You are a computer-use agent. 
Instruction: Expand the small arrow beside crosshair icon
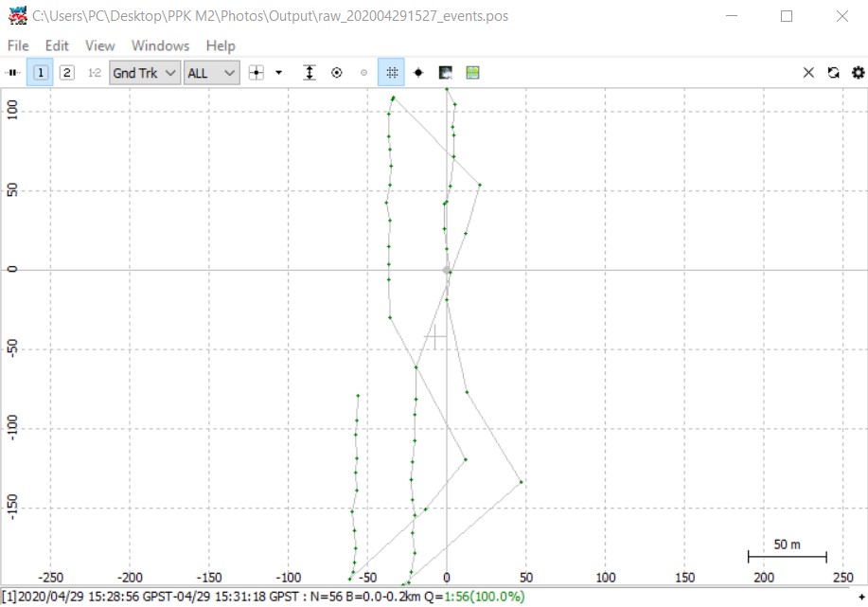278,73
